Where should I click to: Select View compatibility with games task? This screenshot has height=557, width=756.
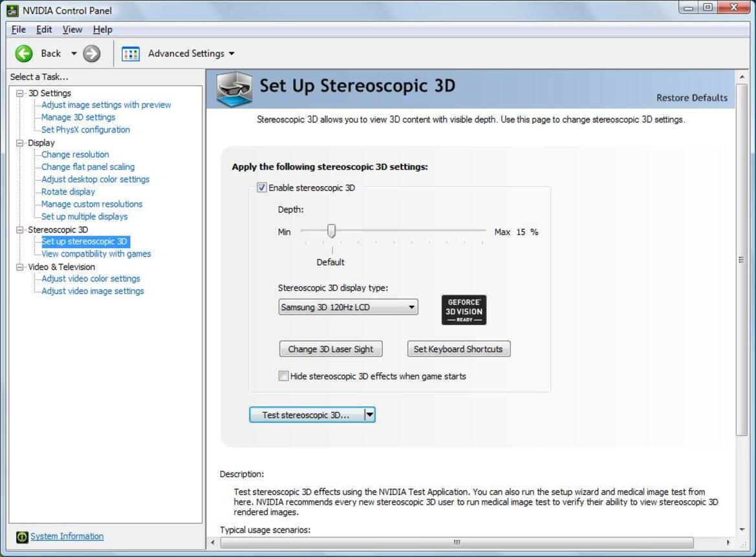(96, 254)
